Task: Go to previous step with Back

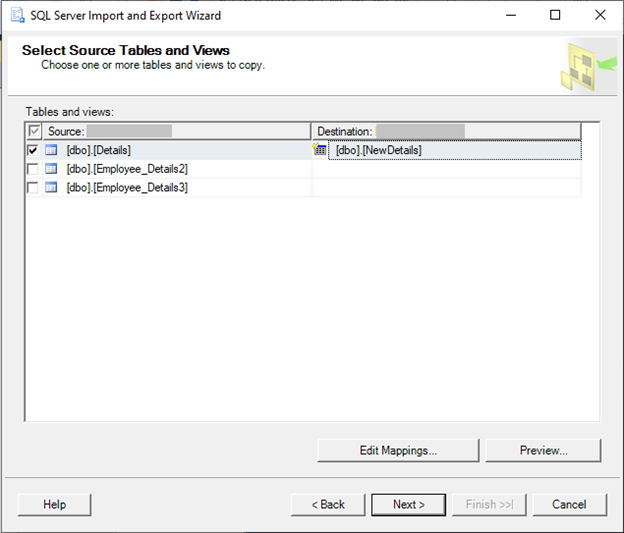Action: pos(328,504)
